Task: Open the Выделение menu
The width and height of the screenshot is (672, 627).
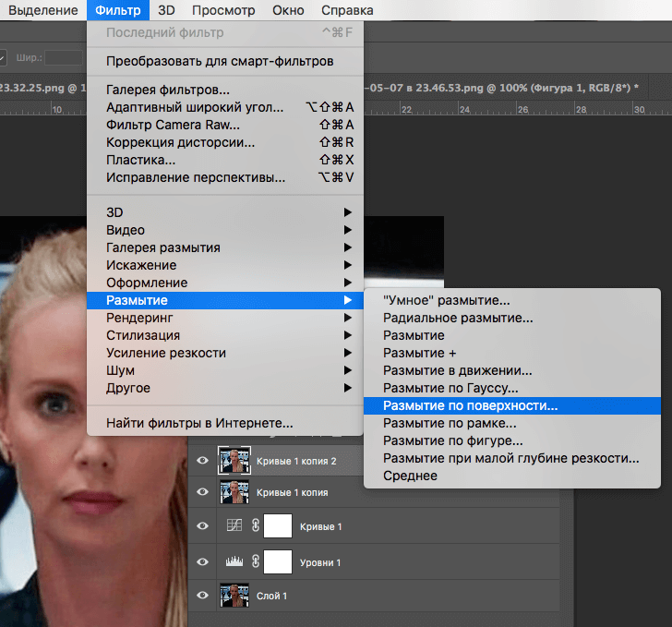Action: click(42, 10)
